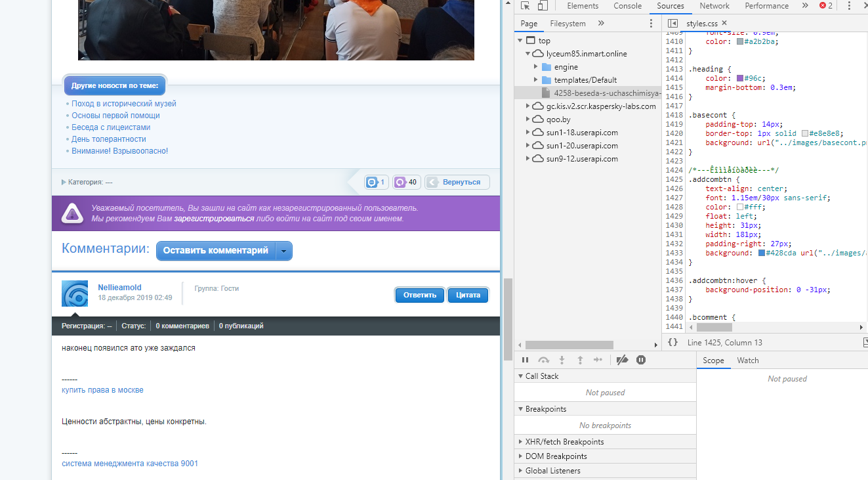Close the styles.css file tab

724,23
